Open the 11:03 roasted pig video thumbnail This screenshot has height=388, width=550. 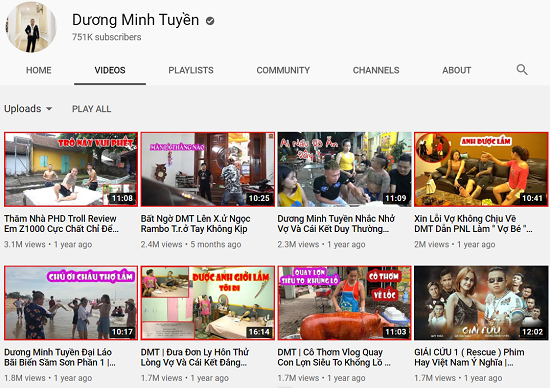[x=344, y=303]
